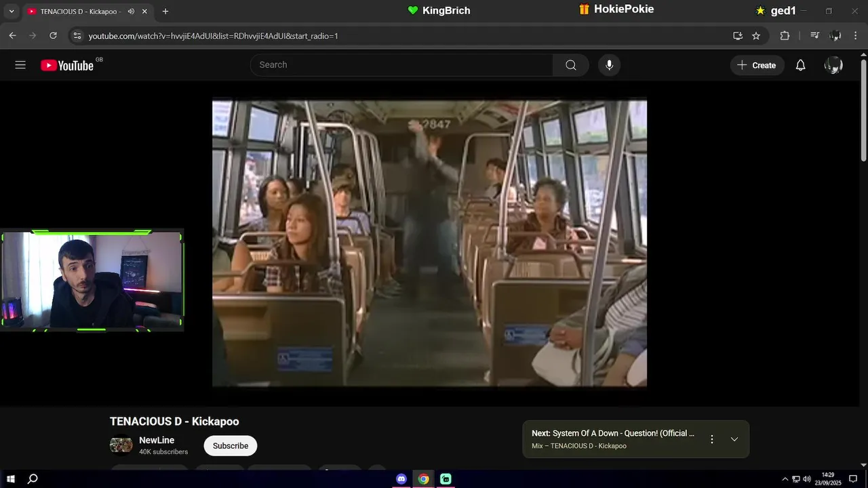The height and width of the screenshot is (488, 868).
Task: Click the YouTube search magnifier button
Action: 571,65
